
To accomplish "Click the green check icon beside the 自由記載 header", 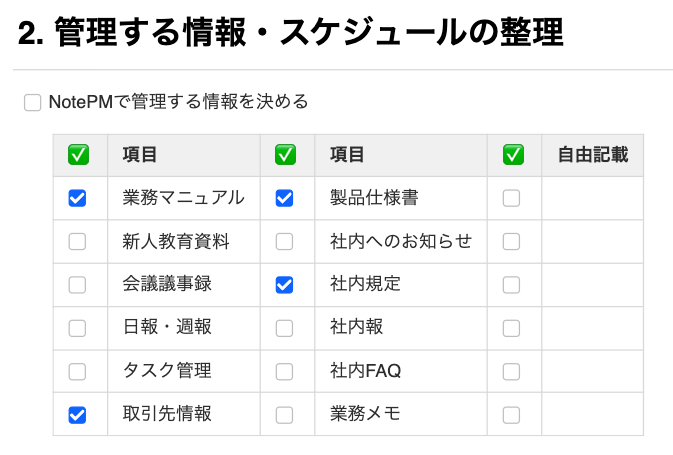I will pos(513,155).
